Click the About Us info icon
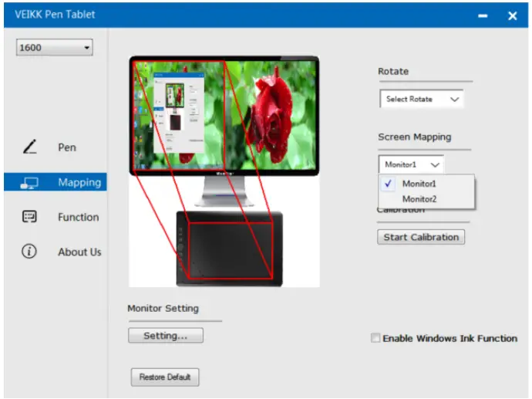The image size is (532, 399). (29, 252)
